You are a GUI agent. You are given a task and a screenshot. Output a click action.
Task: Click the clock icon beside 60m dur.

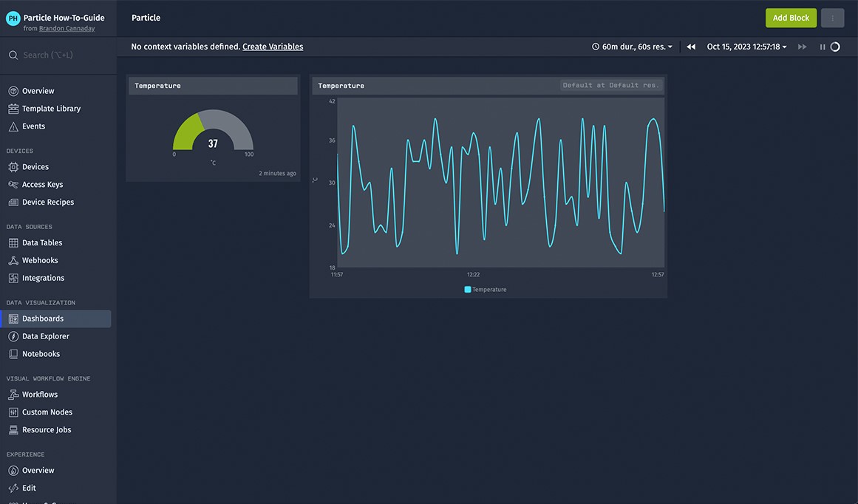coord(596,47)
